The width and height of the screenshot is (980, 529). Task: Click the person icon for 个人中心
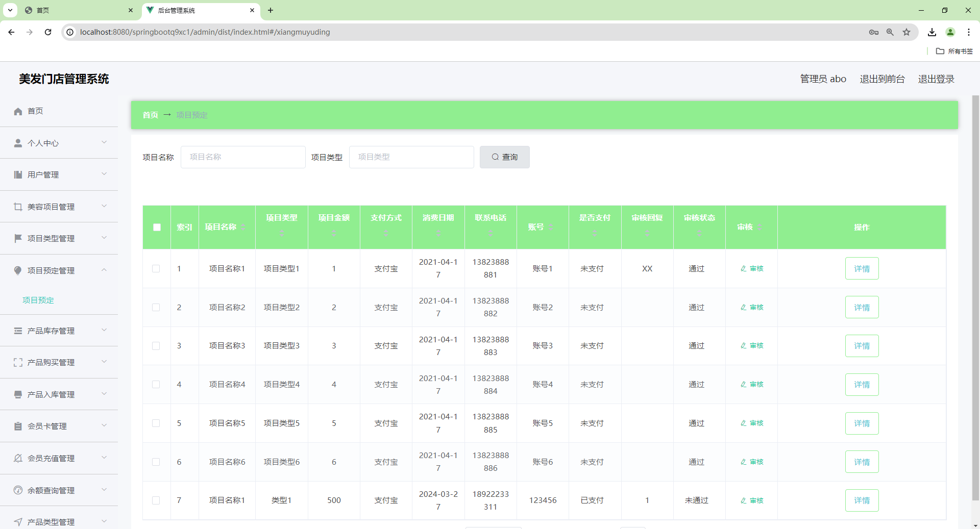[x=18, y=143]
